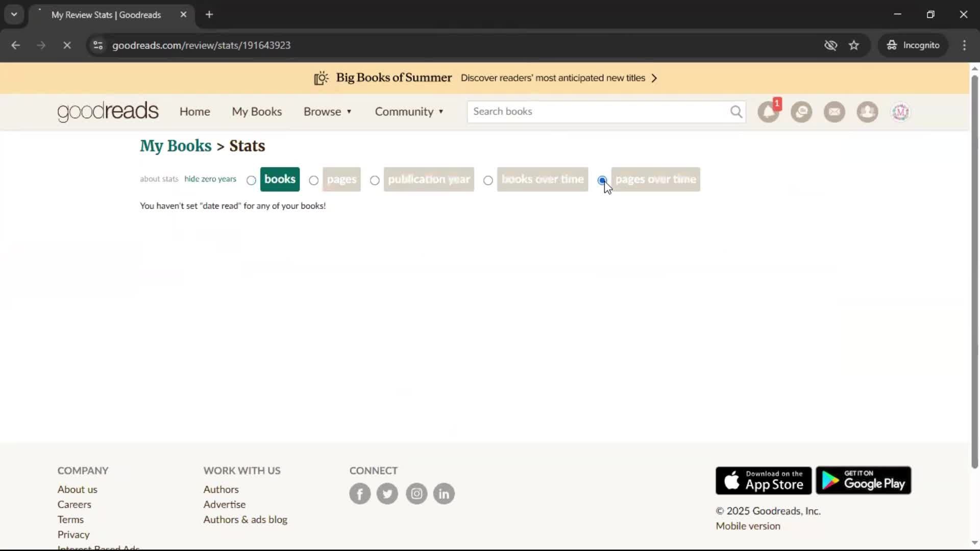
Task: Select the pages radio button
Action: pos(314,180)
